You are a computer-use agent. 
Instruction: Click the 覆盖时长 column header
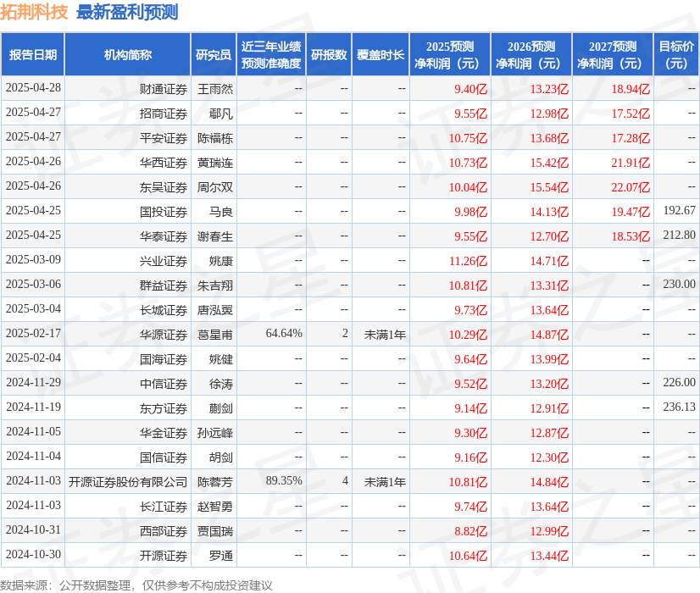point(381,54)
